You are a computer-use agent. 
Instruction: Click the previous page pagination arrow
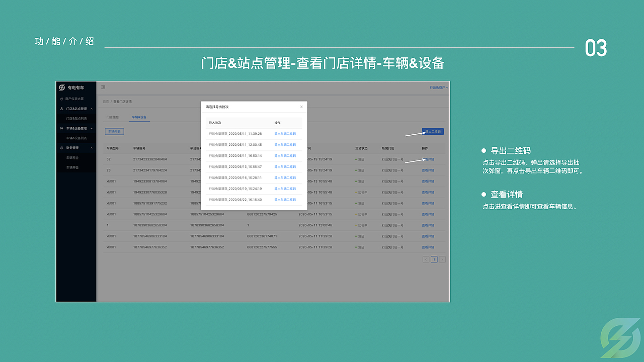tap(426, 258)
